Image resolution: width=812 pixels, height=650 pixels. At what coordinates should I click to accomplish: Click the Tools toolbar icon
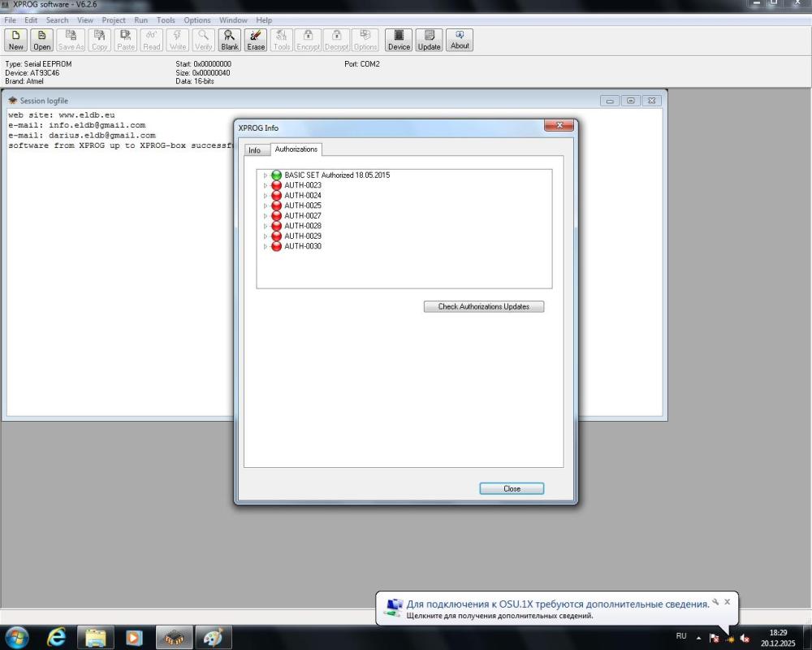coord(282,40)
